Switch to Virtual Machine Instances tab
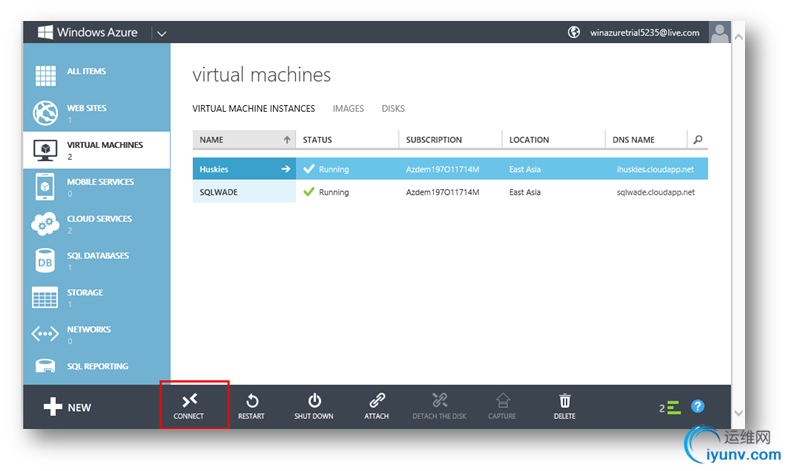Image resolution: width=787 pixels, height=471 pixels. (x=253, y=108)
